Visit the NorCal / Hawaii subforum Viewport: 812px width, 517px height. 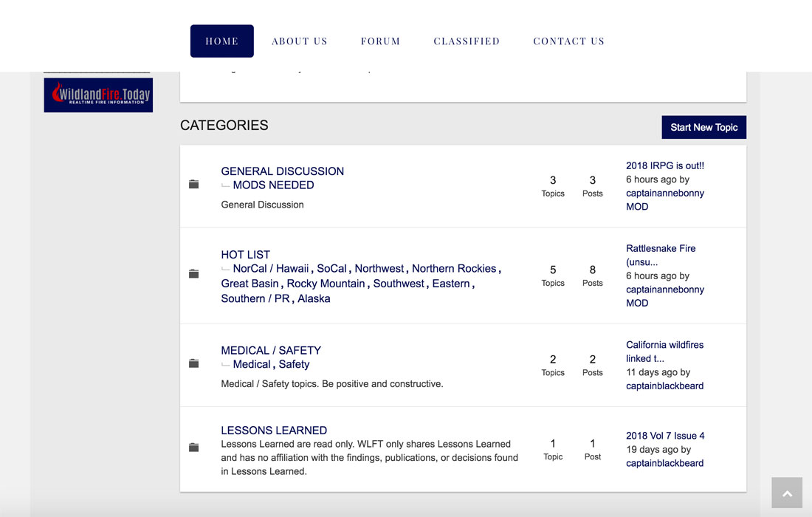click(270, 269)
